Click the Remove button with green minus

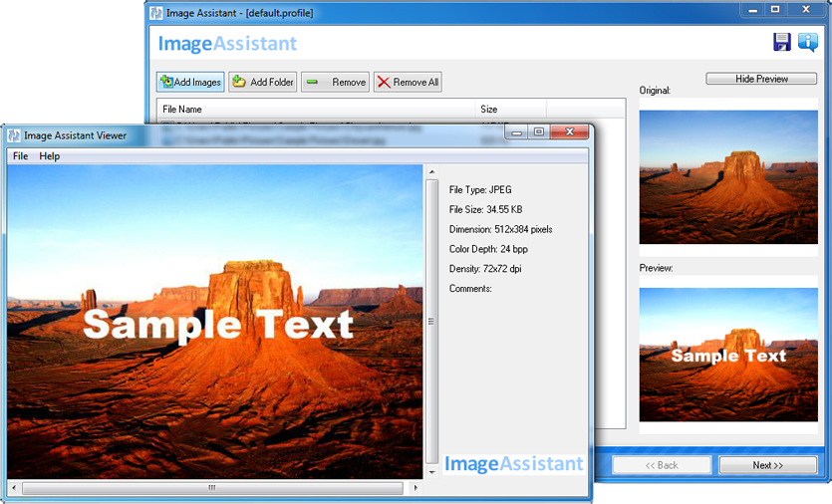336,82
